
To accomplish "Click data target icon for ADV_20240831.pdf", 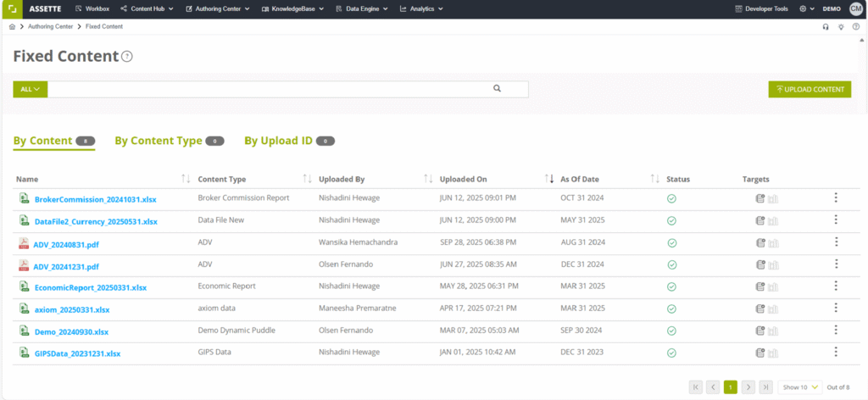I will pos(760,242).
